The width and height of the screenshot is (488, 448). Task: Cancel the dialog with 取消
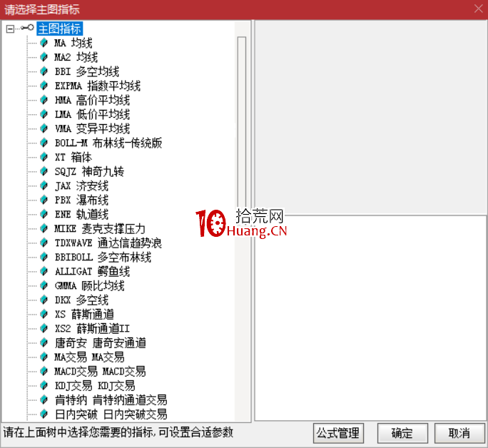459,433
